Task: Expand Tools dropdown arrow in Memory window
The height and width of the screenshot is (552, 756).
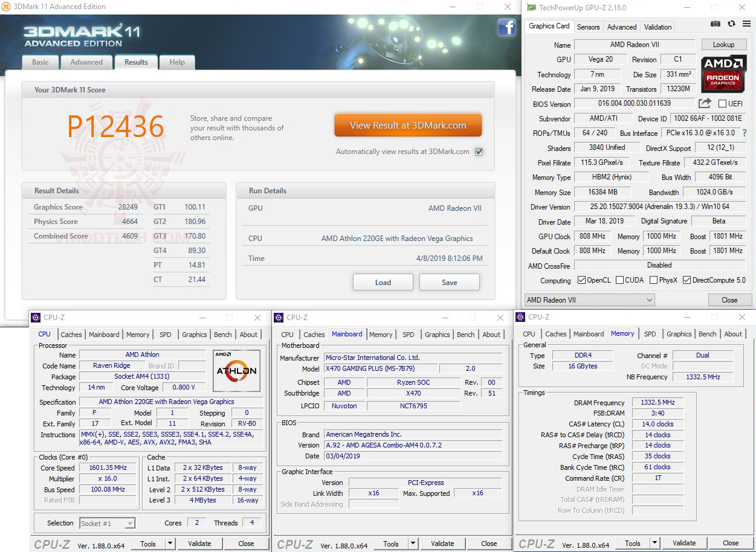Action: tap(655, 543)
